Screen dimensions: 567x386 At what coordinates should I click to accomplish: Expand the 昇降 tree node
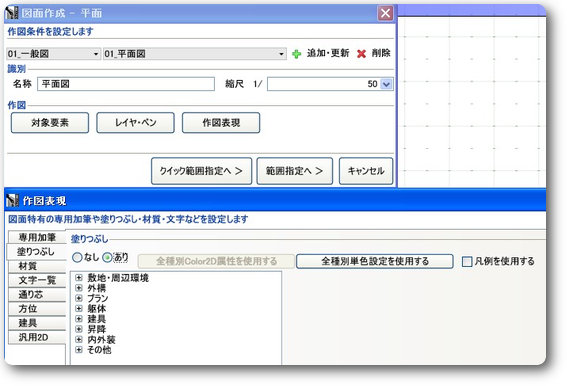click(x=79, y=329)
